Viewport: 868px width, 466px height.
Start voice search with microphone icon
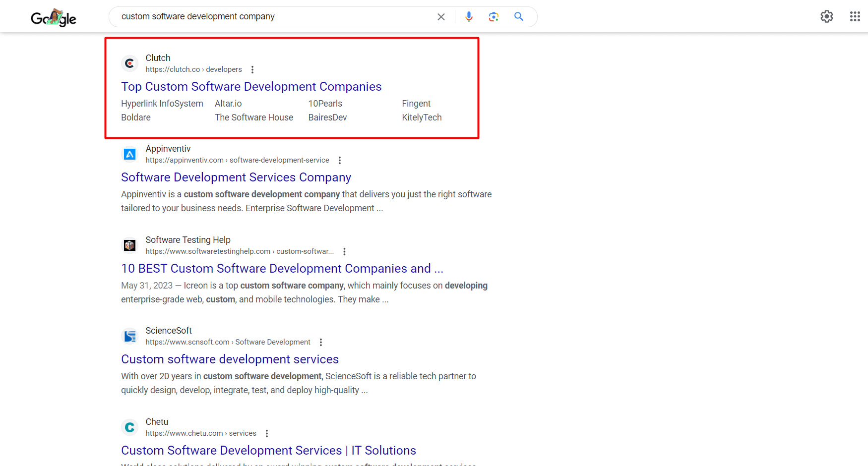469,17
